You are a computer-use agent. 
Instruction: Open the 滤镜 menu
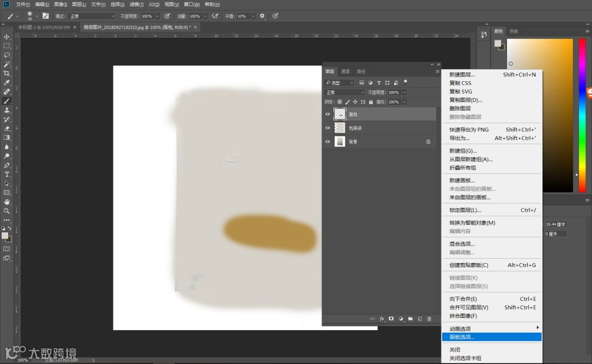click(136, 4)
